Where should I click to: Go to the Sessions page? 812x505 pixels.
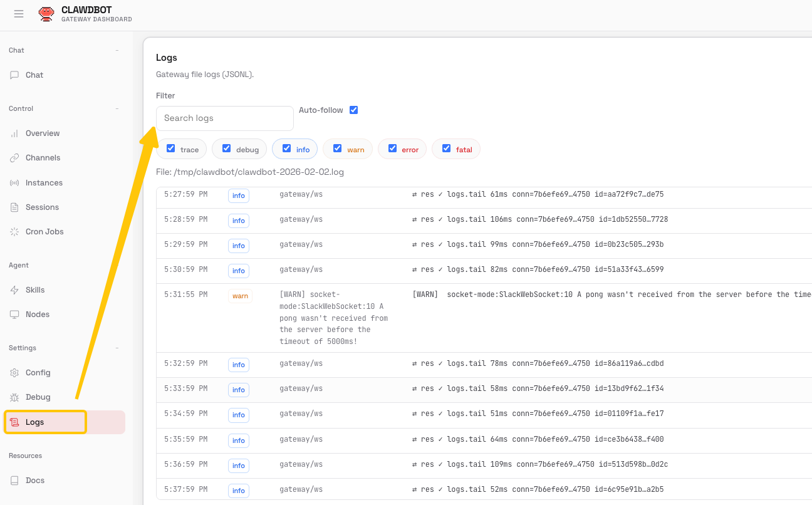coord(42,207)
